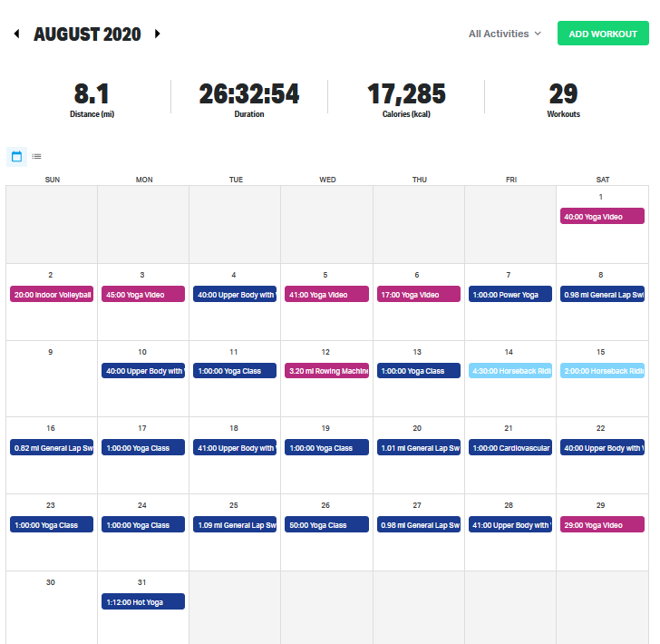Open Hot Yoga workout on August 31
The width and height of the screenshot is (660, 644).
143,601
